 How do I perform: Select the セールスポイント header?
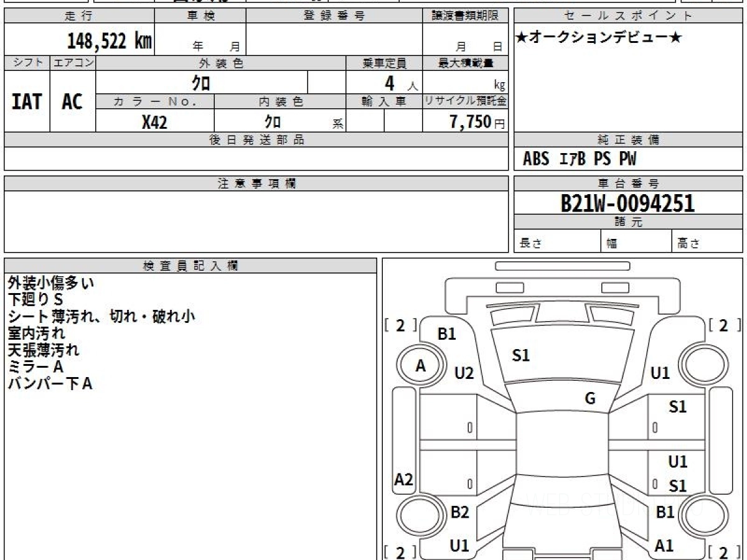point(628,16)
